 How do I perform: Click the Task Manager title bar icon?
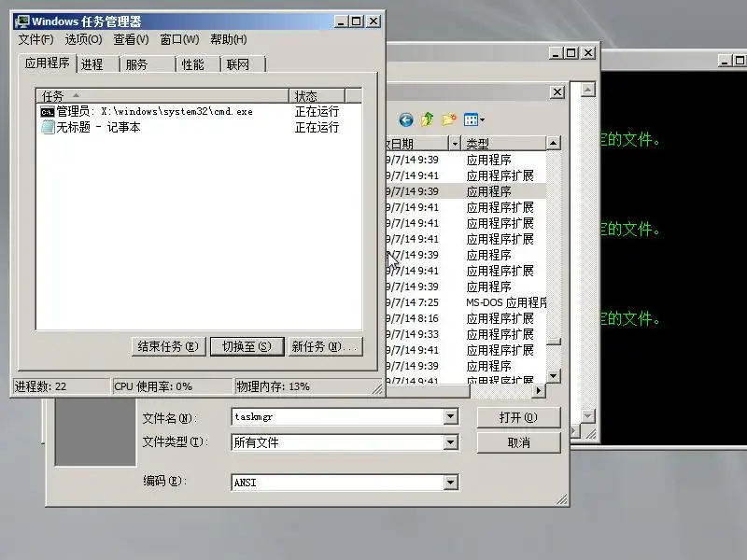[x=21, y=21]
